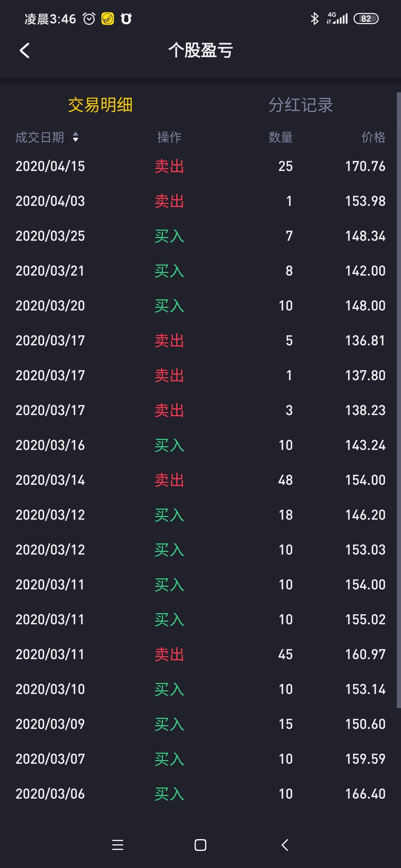
Task: Tap the Bluetooth status icon
Action: click(x=314, y=19)
